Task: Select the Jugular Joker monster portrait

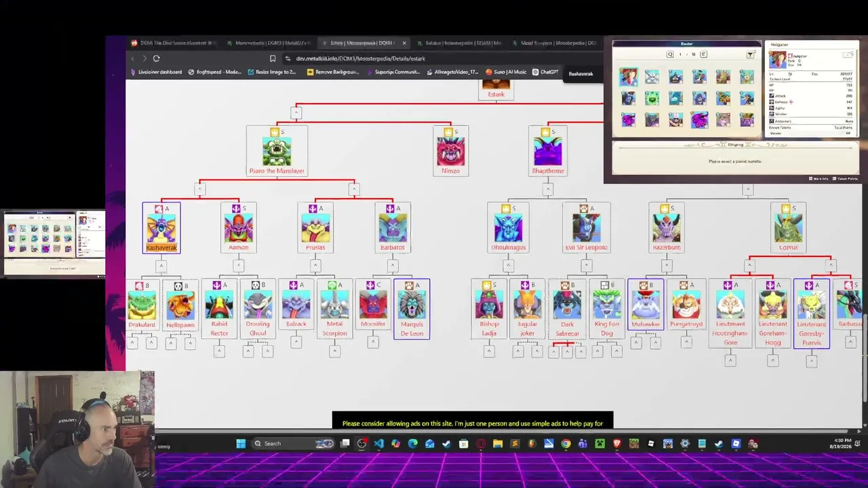Action: (x=528, y=305)
